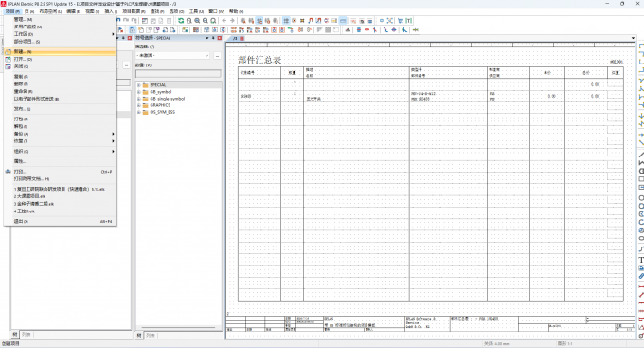Click the red EPLAN app icon in title bar
Screen dimensions: 644x348
(x=4, y=3)
